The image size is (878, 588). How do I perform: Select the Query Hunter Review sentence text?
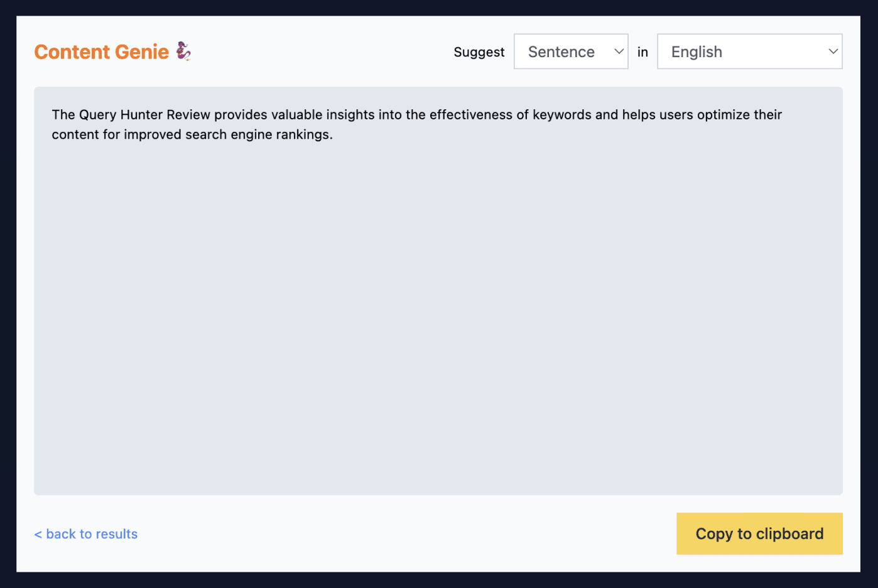pos(417,124)
